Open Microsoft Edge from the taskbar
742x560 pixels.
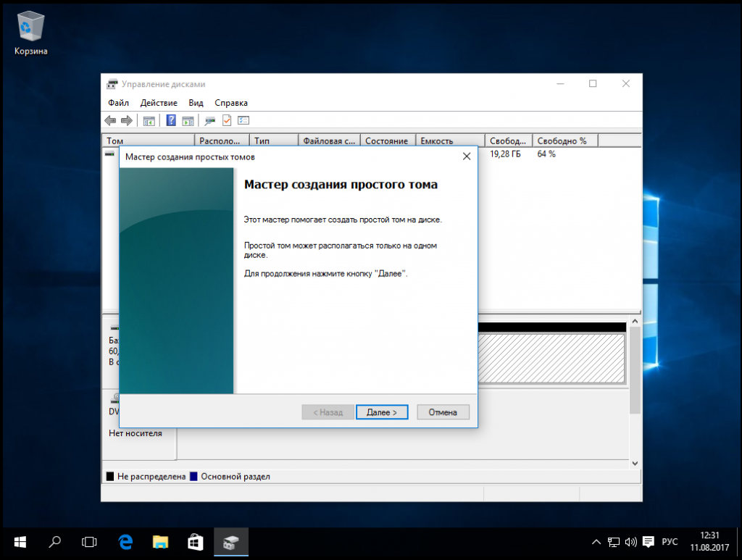(x=125, y=542)
